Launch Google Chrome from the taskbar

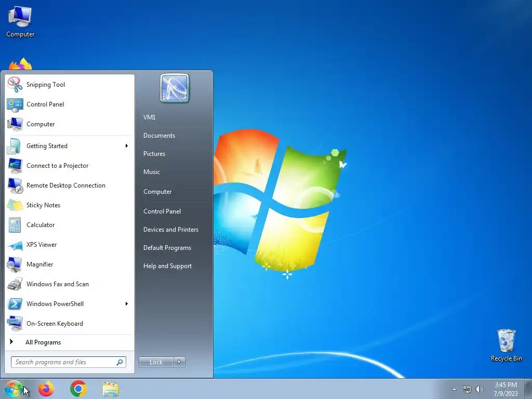[x=78, y=389]
